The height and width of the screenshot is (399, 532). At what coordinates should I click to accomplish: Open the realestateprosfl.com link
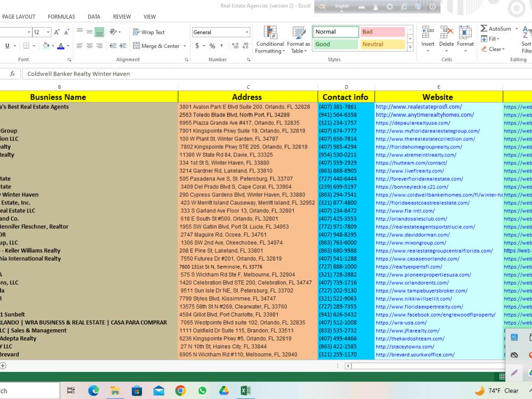419,107
